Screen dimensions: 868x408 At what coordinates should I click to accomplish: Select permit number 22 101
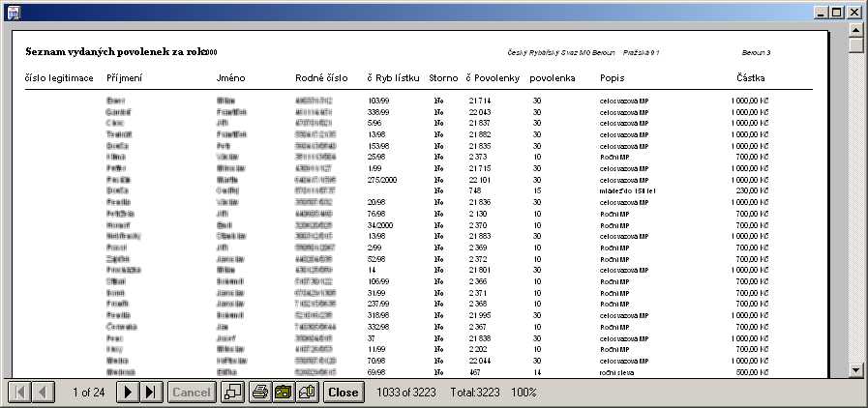tap(480, 180)
